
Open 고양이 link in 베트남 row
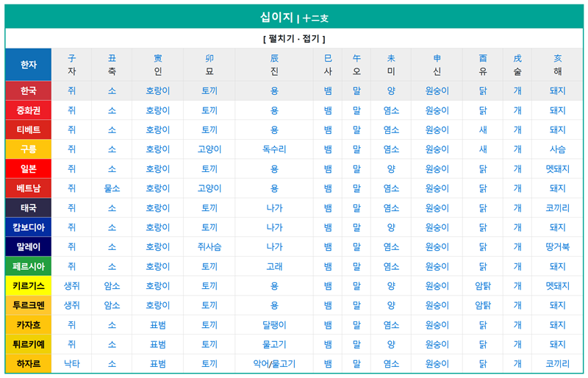pyautogui.click(x=209, y=188)
